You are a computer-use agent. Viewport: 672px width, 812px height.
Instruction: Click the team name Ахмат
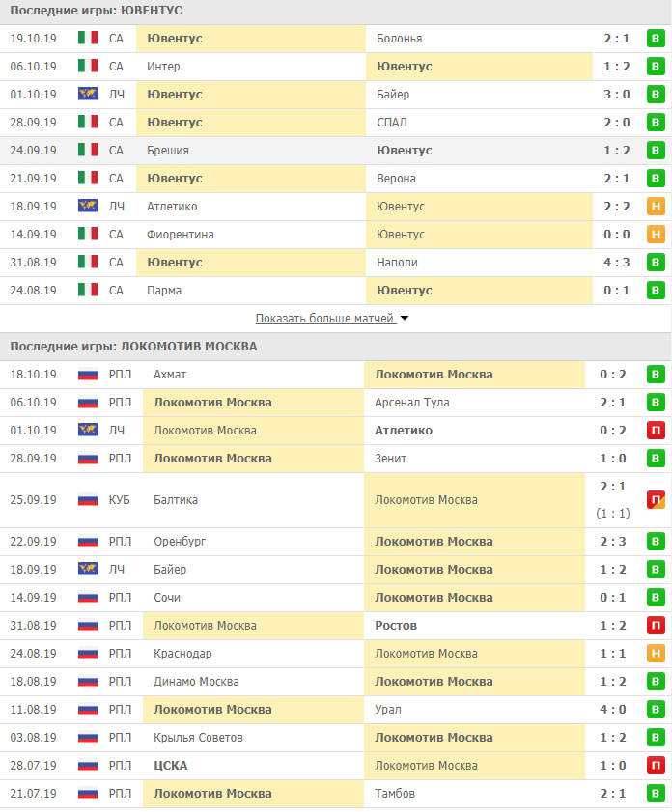pos(170,375)
